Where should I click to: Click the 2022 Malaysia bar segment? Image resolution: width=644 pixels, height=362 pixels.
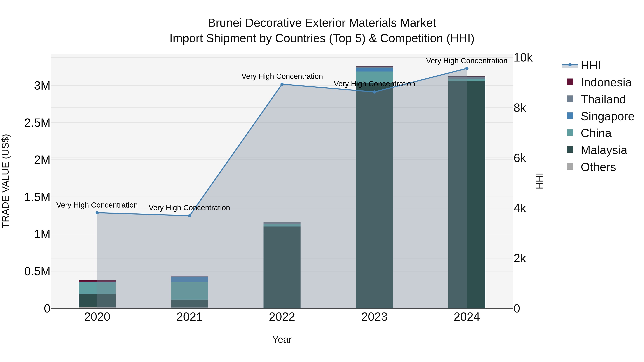tap(282, 267)
